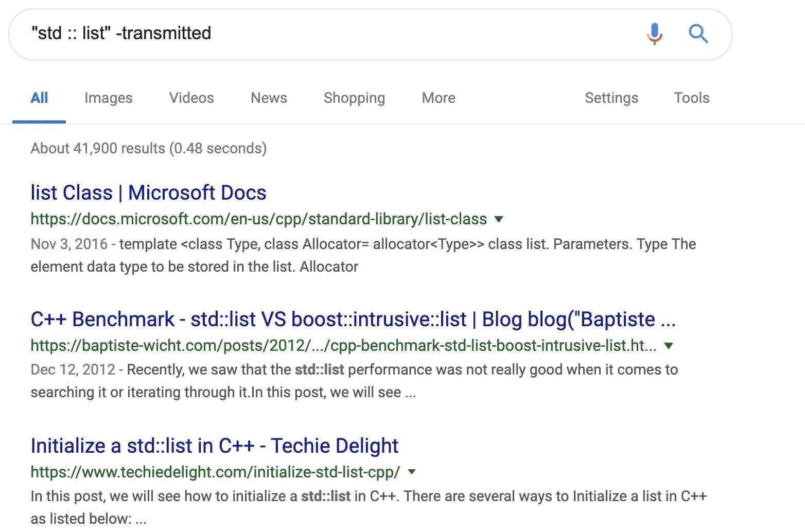Open the C++ Benchmark std::list result

click(353, 320)
